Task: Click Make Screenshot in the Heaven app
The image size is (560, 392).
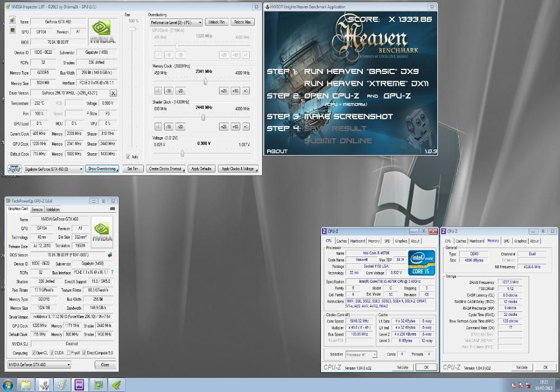Action: coord(348,116)
